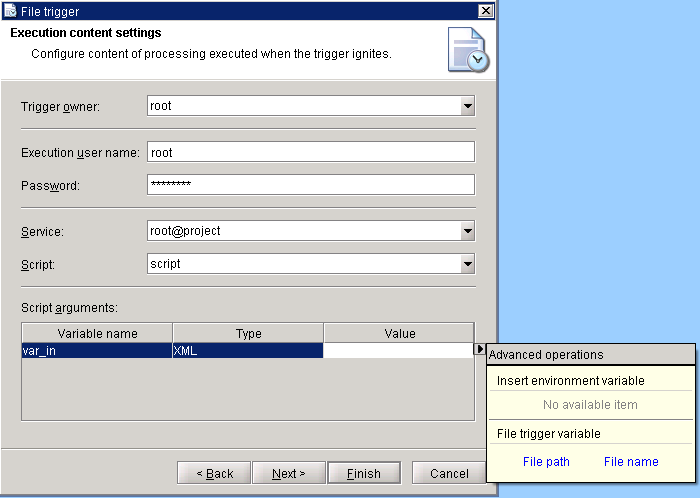The height and width of the screenshot is (498, 700).
Task: Click the Next button
Action: [x=287, y=473]
